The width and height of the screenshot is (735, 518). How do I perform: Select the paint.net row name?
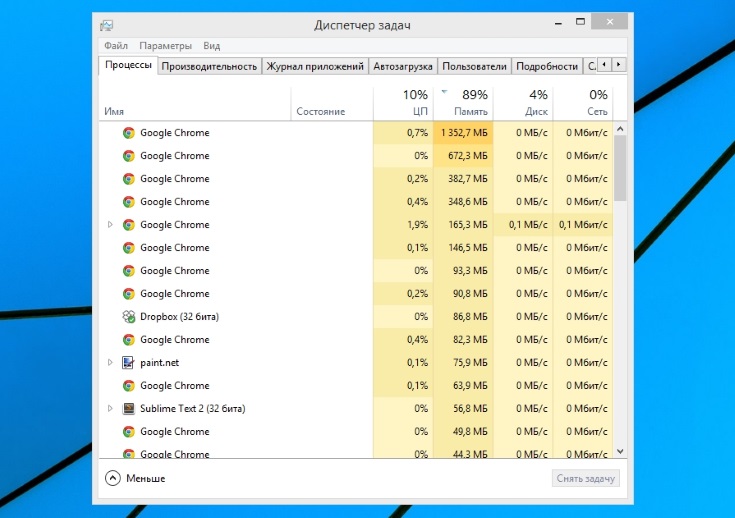click(159, 363)
